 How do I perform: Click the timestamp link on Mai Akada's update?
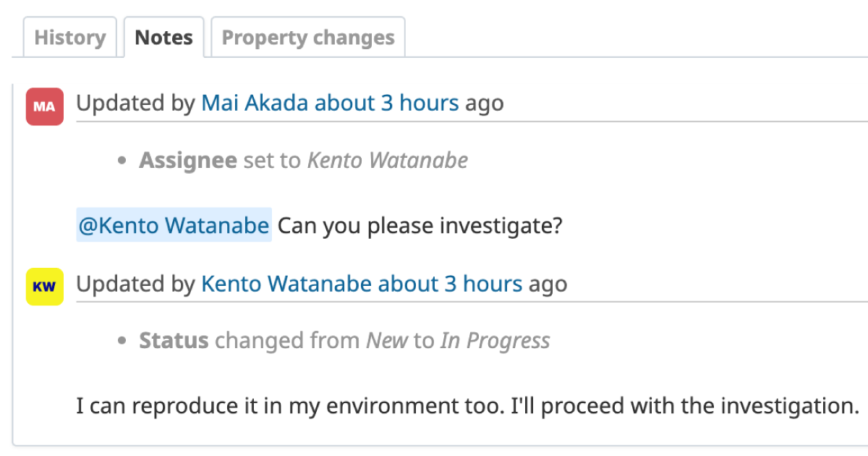(386, 104)
